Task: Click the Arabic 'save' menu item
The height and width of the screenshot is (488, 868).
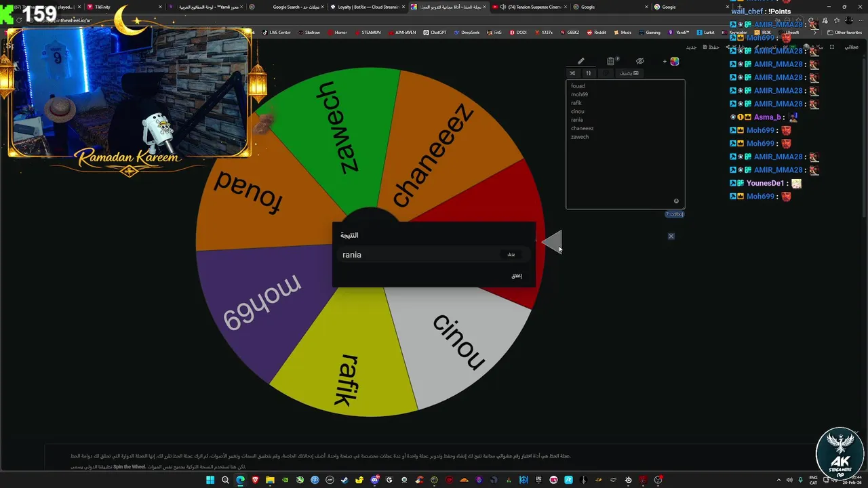Action: click(x=711, y=47)
